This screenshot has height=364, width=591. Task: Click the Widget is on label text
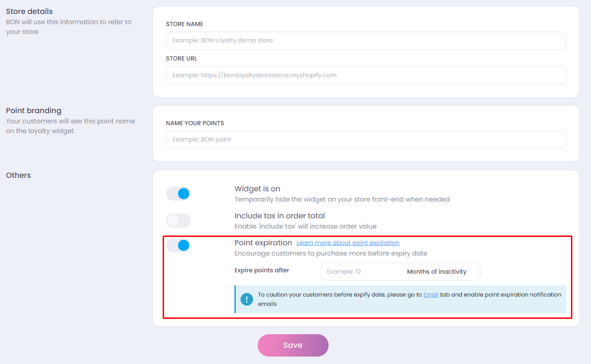click(x=257, y=189)
